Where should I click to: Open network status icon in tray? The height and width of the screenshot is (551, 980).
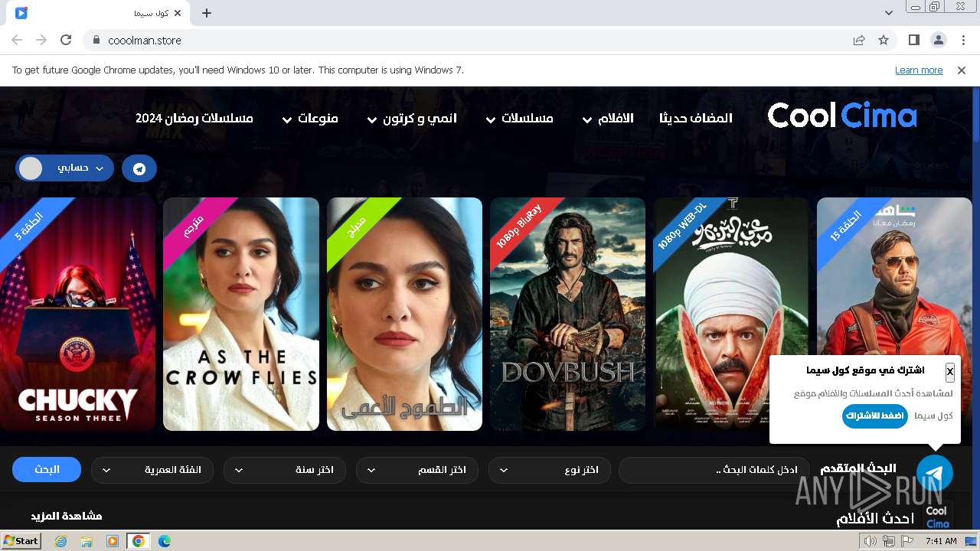(x=888, y=541)
